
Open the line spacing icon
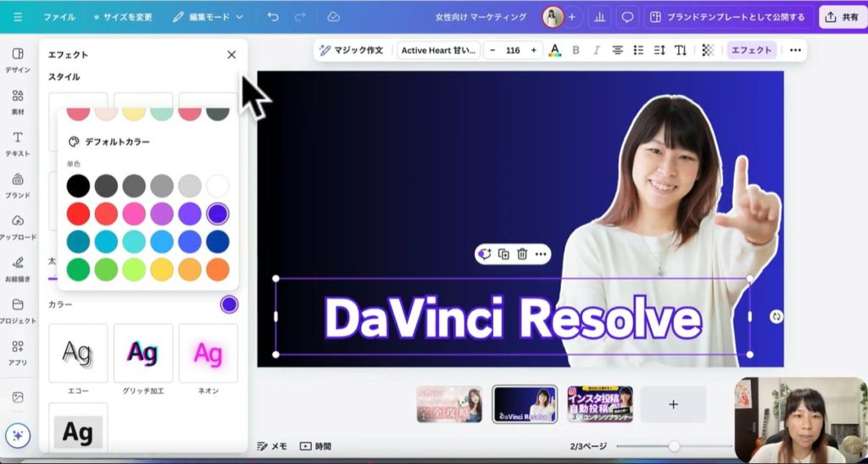point(659,50)
